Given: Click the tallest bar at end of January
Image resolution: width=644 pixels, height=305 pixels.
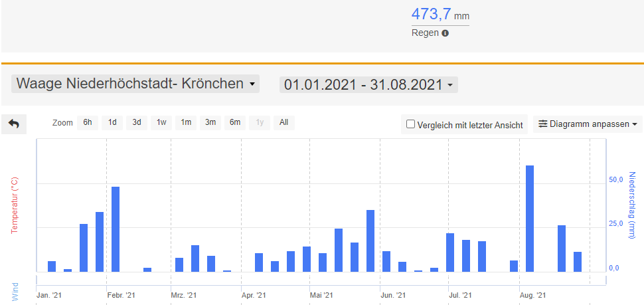Looking at the screenshot, I should coord(115,229).
